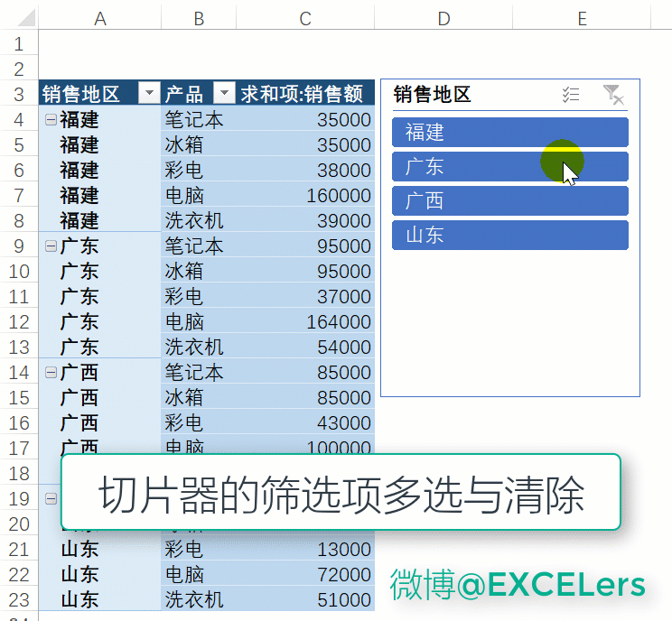Select column A header
This screenshot has width=672, height=621.
100,18
